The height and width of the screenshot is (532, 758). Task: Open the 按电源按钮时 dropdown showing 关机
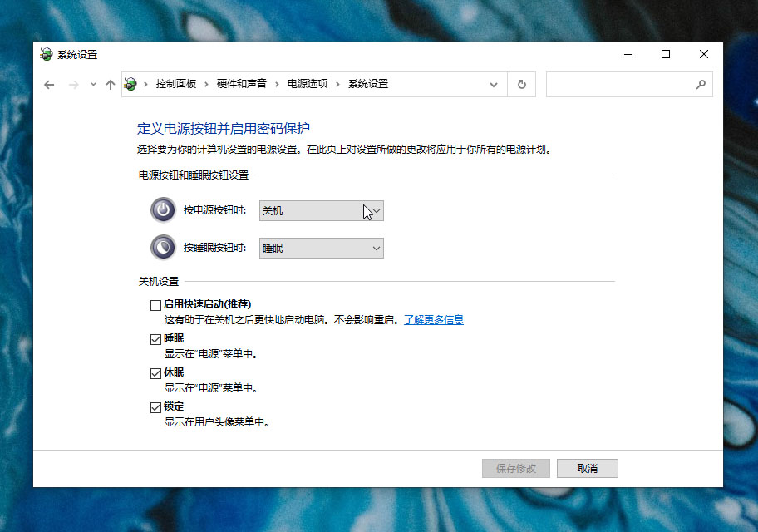pos(321,210)
